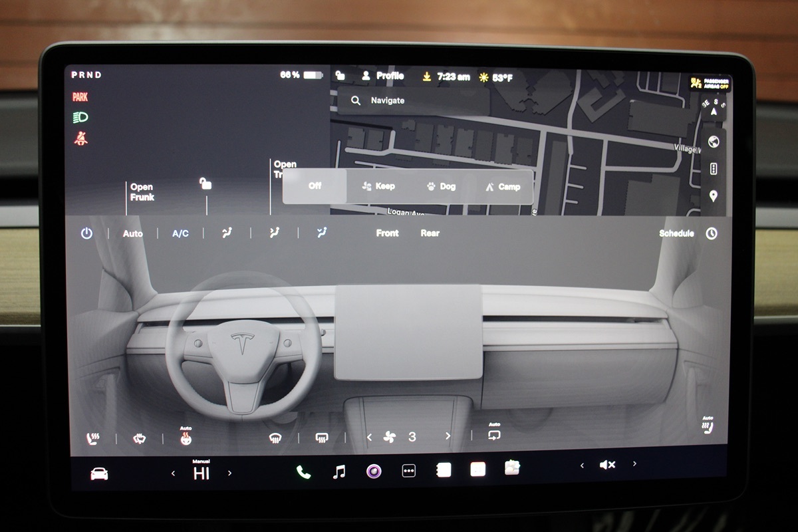Increase fan speed with right arrow
This screenshot has height=532, width=798.
(x=448, y=436)
